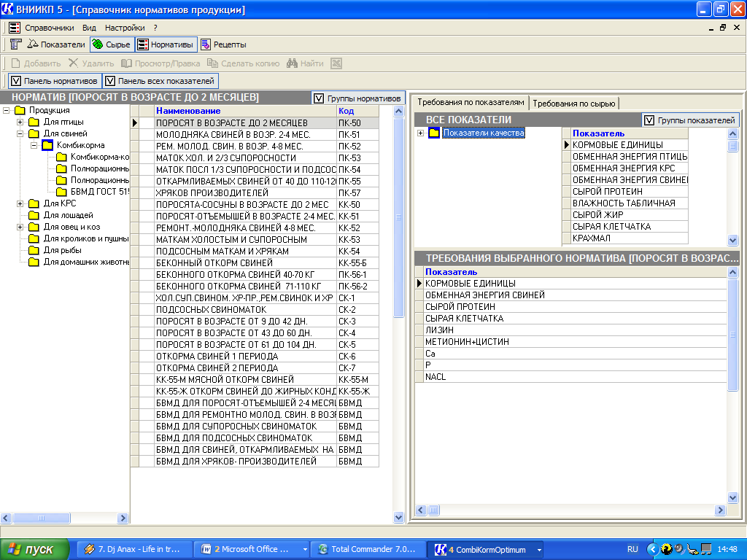Uncheck the Группы нормативов checkbox

pos(318,98)
